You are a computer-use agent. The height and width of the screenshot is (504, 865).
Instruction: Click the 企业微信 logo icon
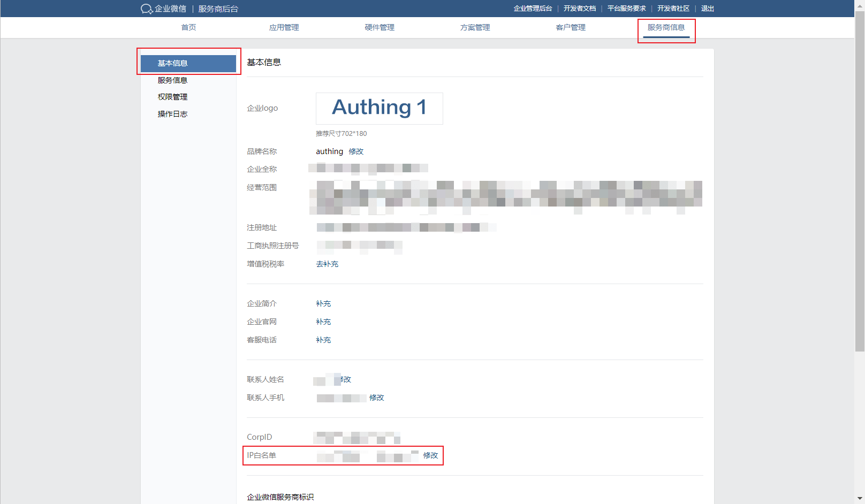[146, 9]
